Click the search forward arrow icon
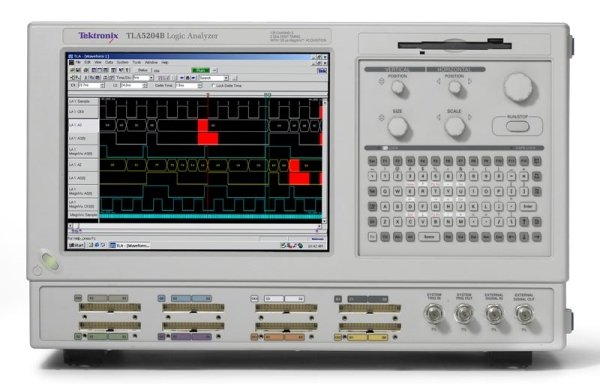Viewport: 600px width, 390px height. click(193, 78)
